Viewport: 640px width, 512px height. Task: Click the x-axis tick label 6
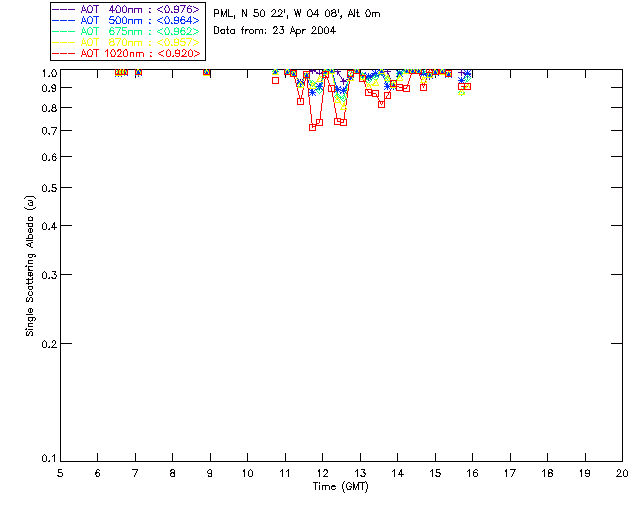[98, 473]
